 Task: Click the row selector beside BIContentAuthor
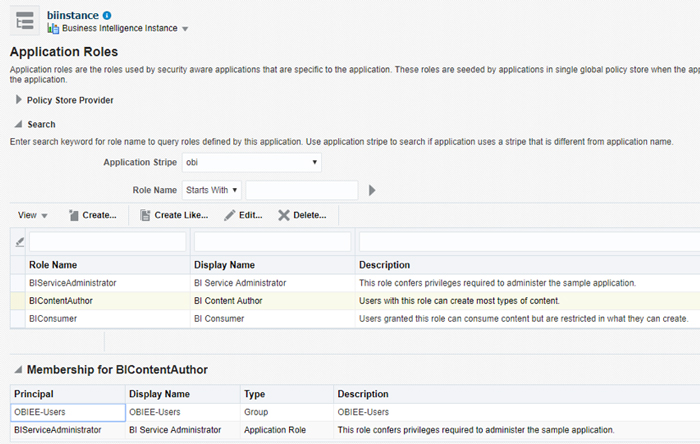pos(18,301)
